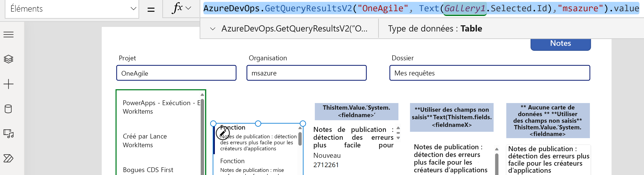644x175 pixels.
Task: Click inside the formula bar expression
Action: coord(422,9)
